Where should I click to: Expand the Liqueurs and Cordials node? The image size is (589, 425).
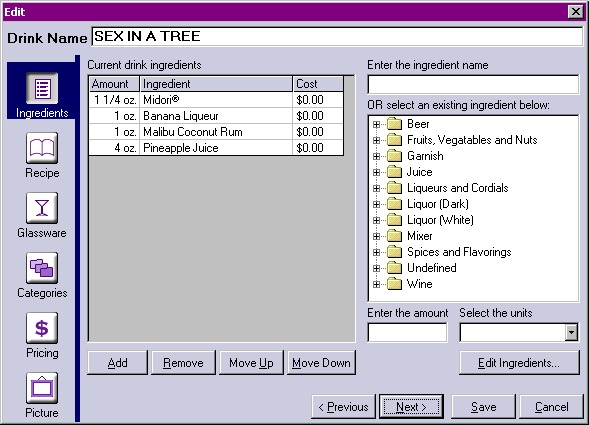[376, 188]
